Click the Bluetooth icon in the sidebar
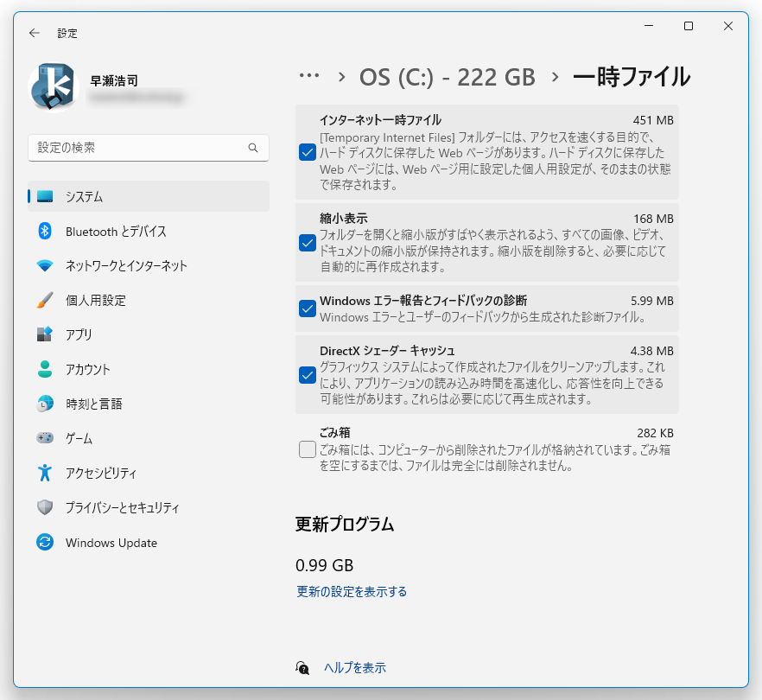The height and width of the screenshot is (700, 762). [45, 231]
